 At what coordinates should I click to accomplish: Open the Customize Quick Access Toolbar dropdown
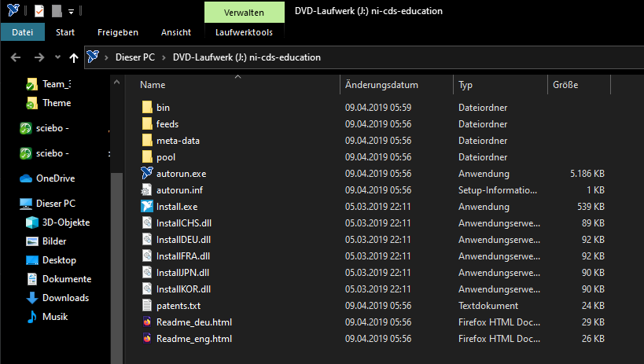pyautogui.click(x=71, y=12)
